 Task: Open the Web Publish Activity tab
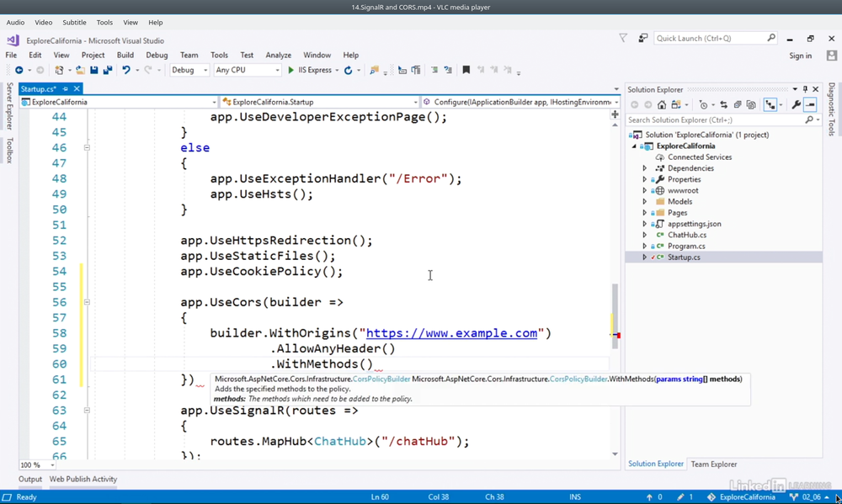pos(83,479)
